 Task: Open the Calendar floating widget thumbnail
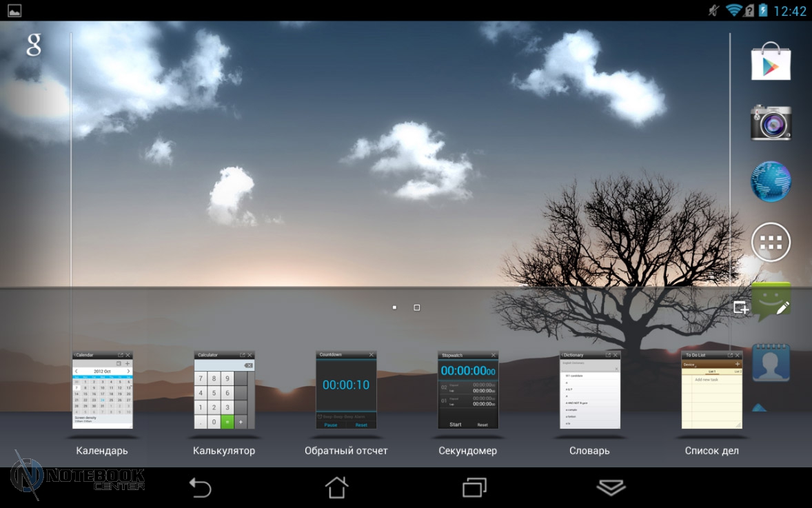pyautogui.click(x=102, y=390)
